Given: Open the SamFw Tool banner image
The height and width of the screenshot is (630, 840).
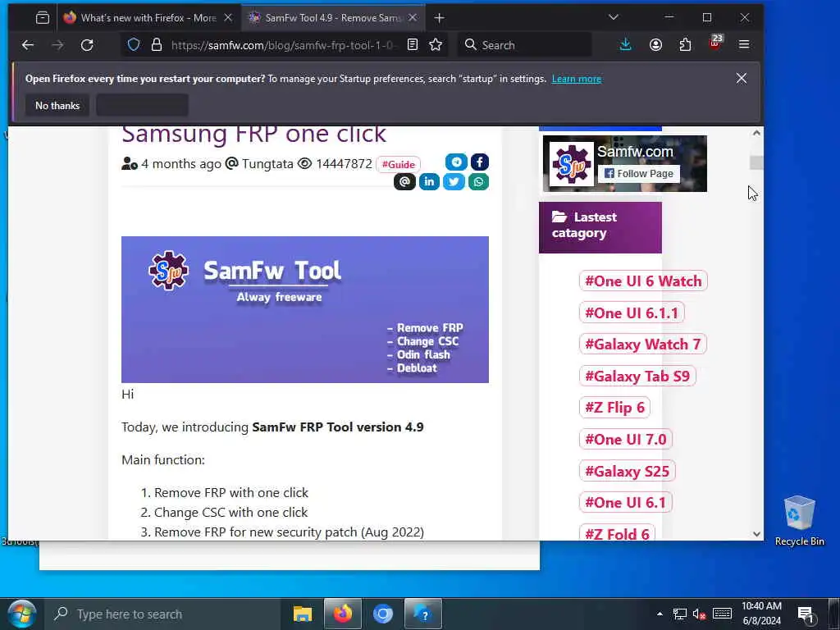Looking at the screenshot, I should [x=305, y=309].
